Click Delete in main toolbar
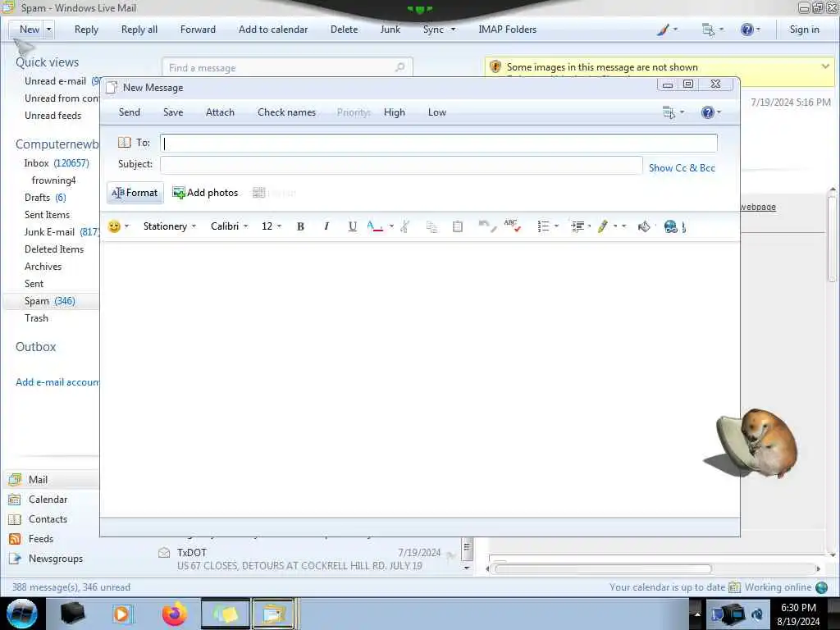Screen dimensions: 840x630 [x=344, y=30]
